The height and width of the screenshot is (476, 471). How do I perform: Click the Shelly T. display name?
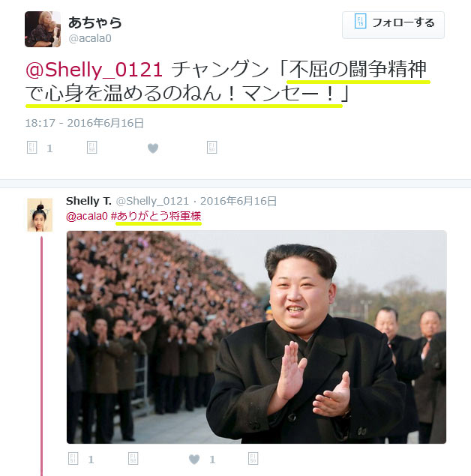pyautogui.click(x=88, y=201)
